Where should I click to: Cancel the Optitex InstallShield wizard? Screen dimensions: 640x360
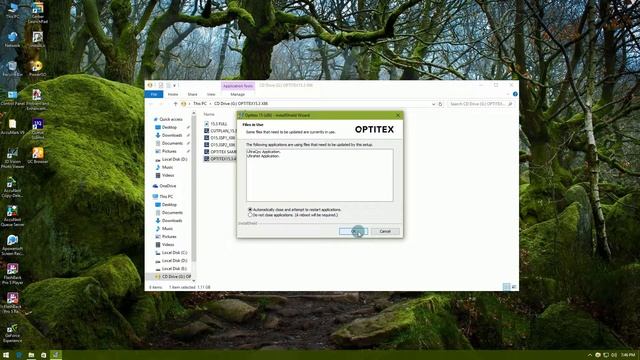tap(385, 231)
